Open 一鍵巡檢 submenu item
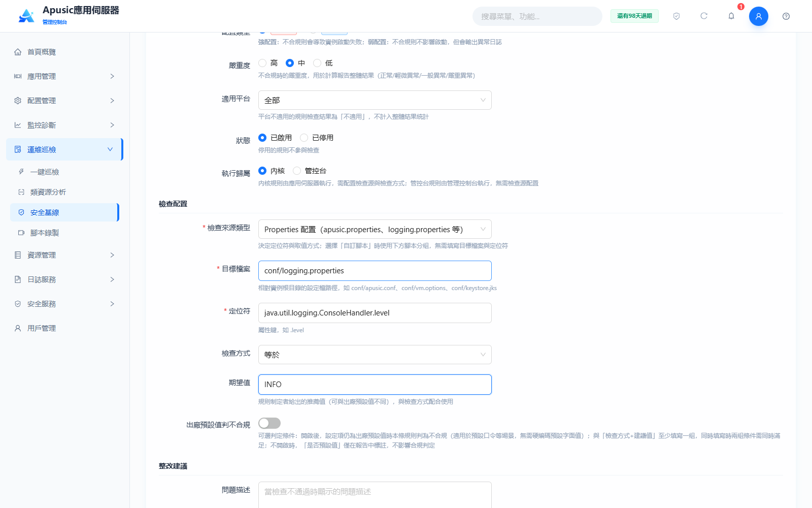The height and width of the screenshot is (508, 812). coord(64,172)
